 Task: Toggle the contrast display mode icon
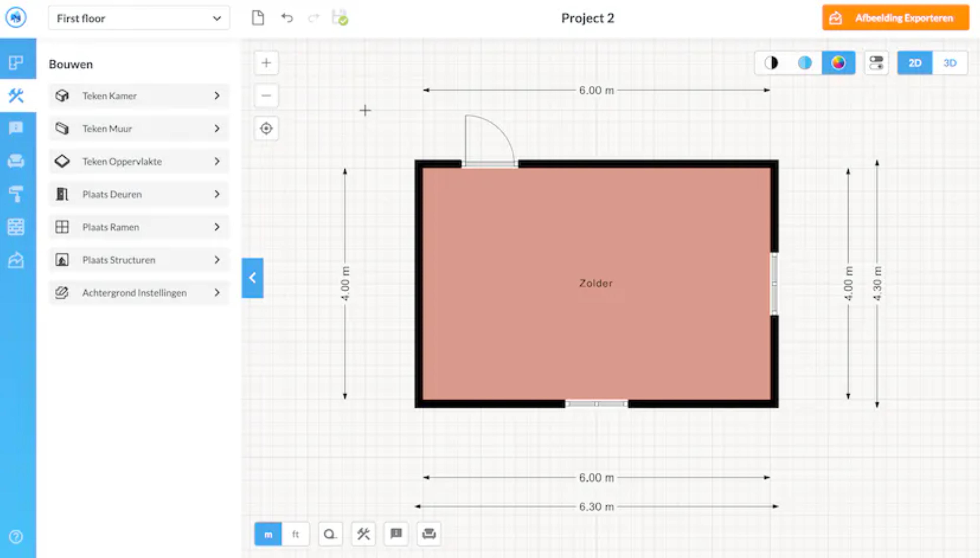tap(773, 62)
